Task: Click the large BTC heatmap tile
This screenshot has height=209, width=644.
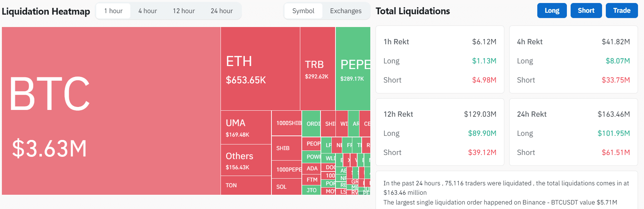Action: click(111, 111)
